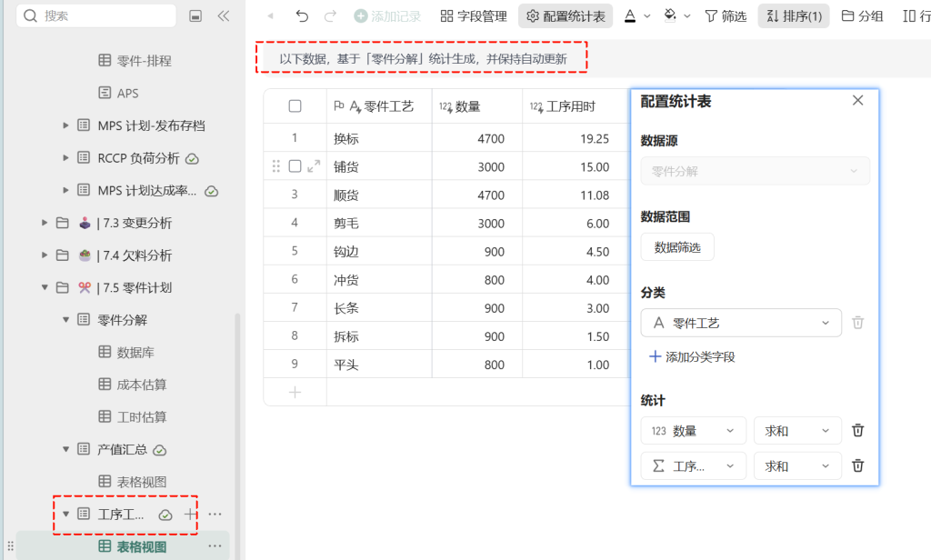Collapse 7.5 零件计划 folder

coord(45,287)
